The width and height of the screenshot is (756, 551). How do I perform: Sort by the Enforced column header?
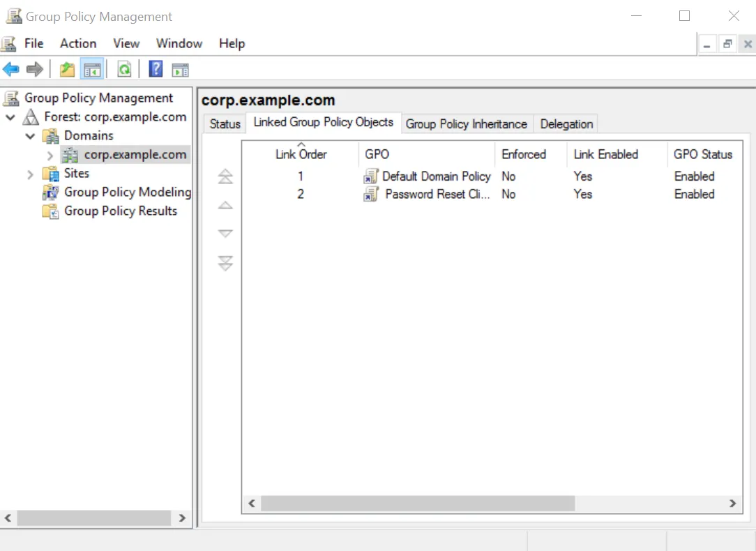point(531,154)
